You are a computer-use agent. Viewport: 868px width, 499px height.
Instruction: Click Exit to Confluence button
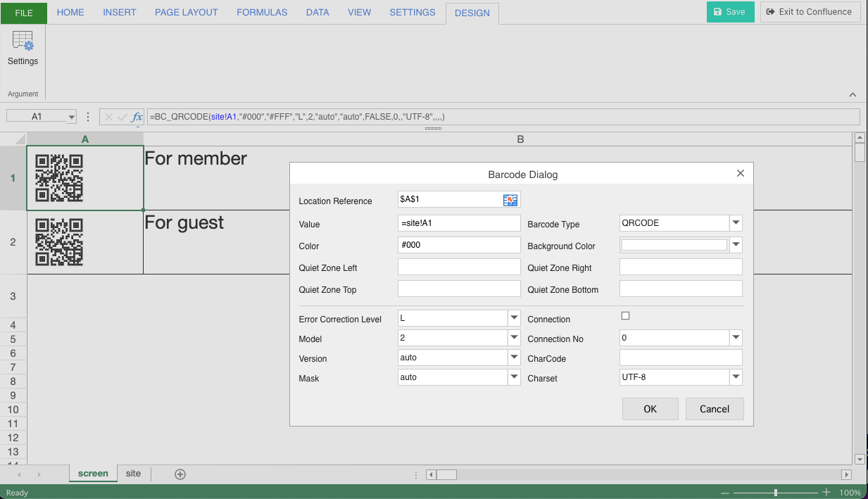810,12
